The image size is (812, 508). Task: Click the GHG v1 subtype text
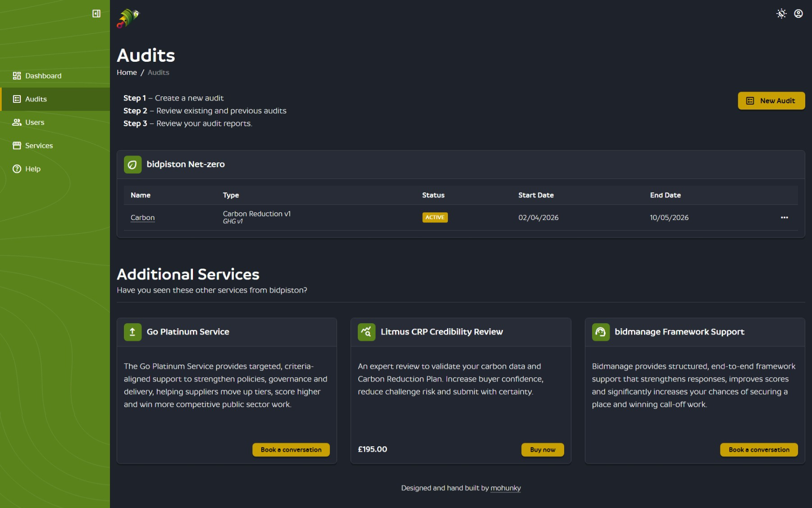pos(233,221)
